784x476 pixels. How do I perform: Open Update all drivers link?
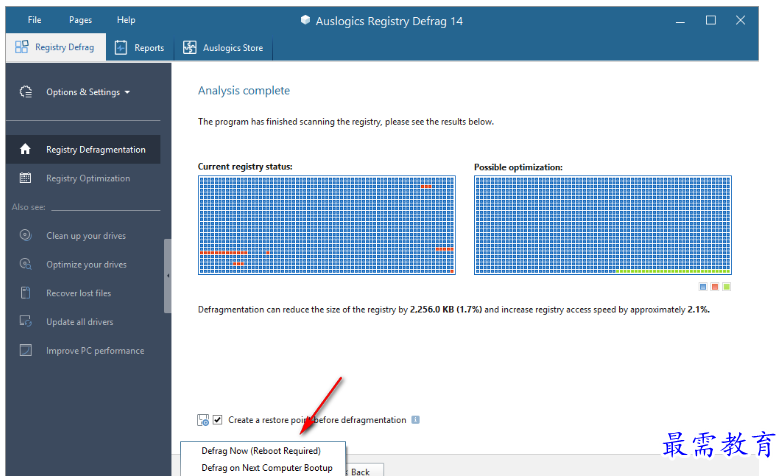point(80,322)
